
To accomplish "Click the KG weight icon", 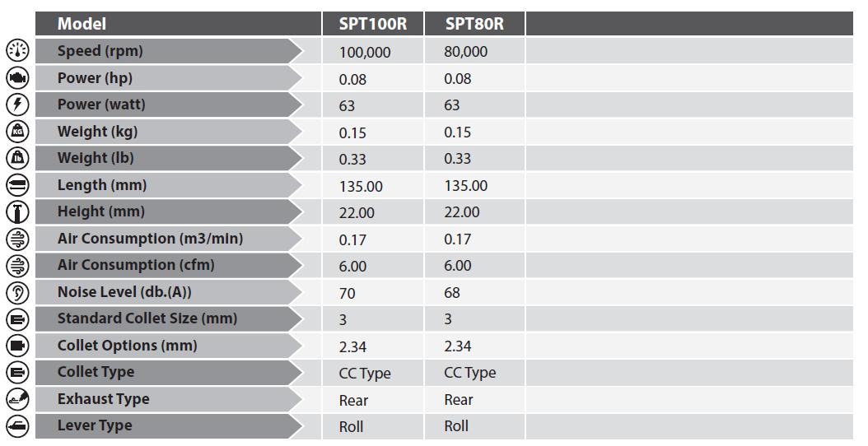I will pyautogui.click(x=17, y=131).
